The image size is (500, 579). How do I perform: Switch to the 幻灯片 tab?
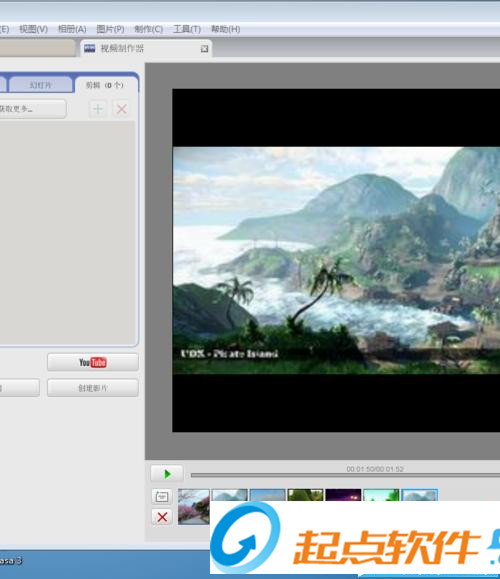click(x=41, y=85)
